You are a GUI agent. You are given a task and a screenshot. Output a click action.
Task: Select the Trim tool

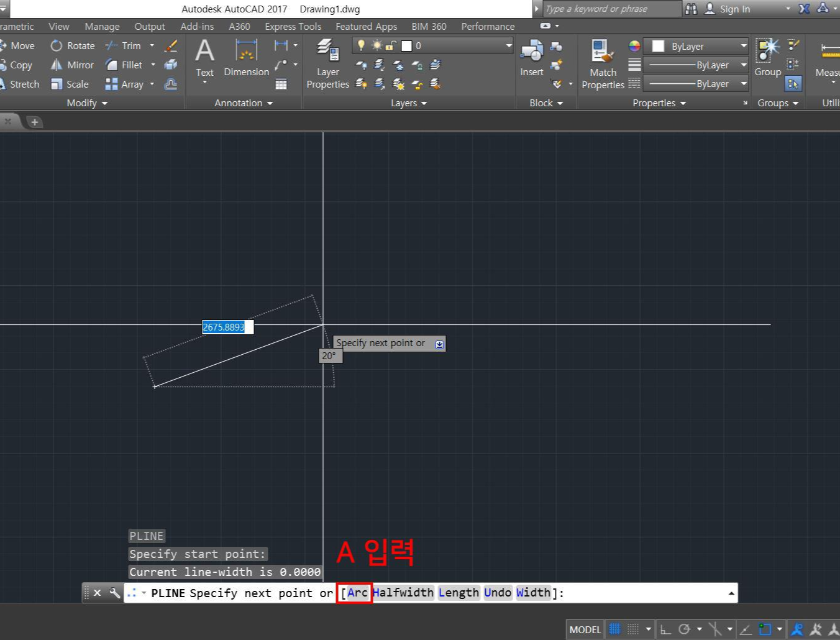tap(124, 45)
